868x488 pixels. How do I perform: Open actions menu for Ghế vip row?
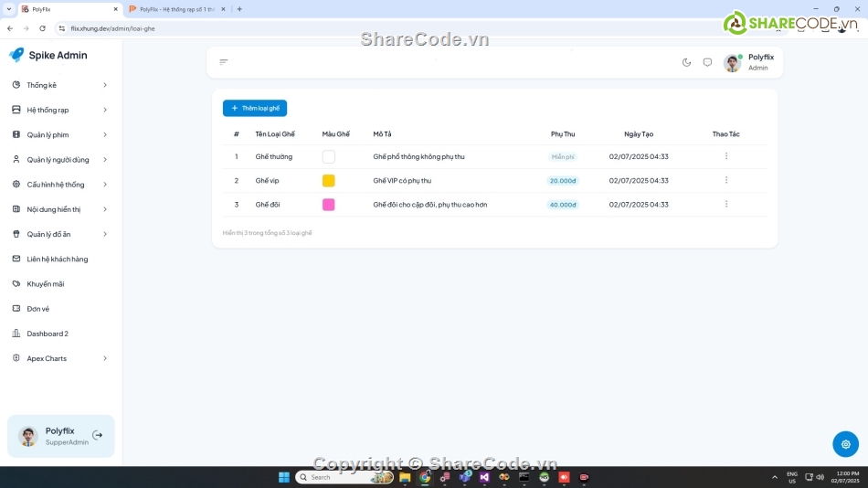726,180
